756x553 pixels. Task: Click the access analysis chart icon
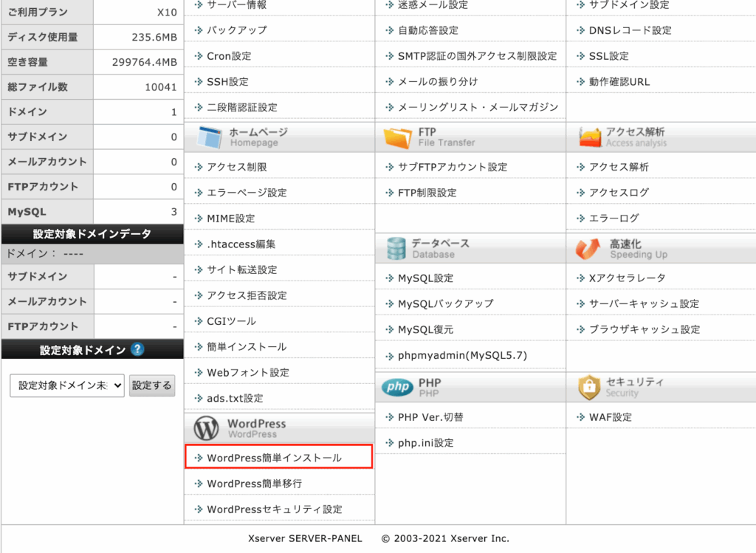(590, 137)
